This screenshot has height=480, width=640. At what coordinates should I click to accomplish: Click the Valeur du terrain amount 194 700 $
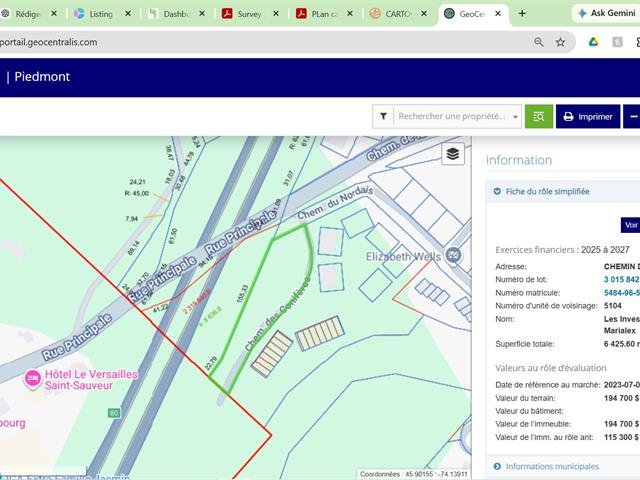[621, 398]
